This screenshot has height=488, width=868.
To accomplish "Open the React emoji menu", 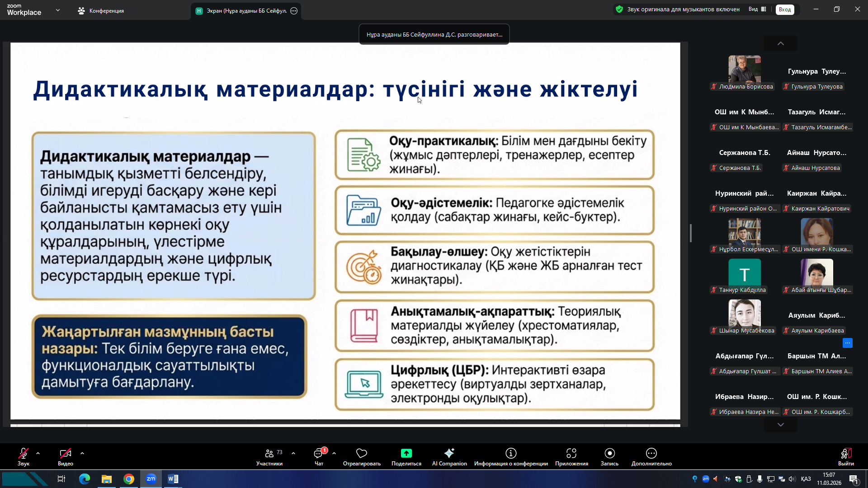I will (x=362, y=456).
